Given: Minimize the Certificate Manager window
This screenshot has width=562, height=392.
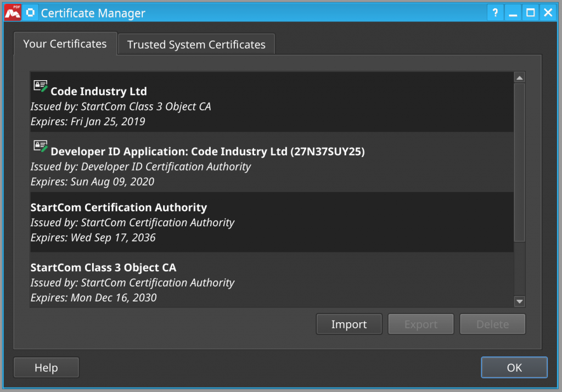Looking at the screenshot, I should (x=513, y=13).
